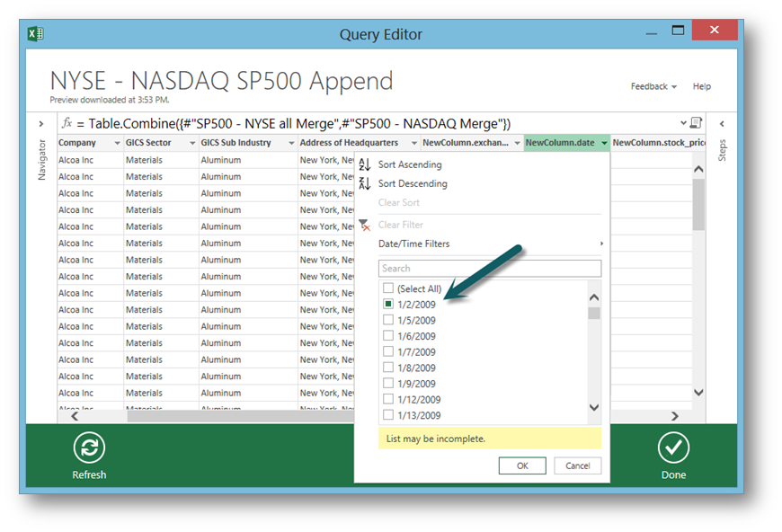Check the 1/8/2009 date checkbox
Image resolution: width=782 pixels, height=532 pixels.
pos(388,368)
